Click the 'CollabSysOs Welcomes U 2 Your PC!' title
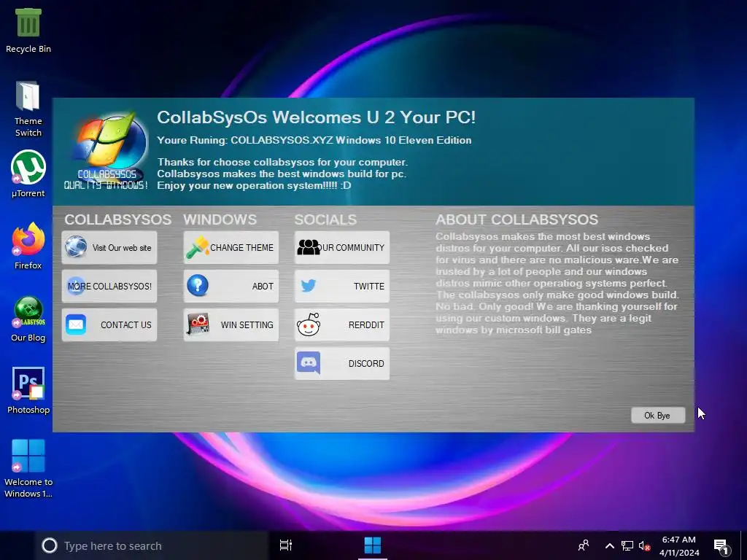 pyautogui.click(x=317, y=117)
